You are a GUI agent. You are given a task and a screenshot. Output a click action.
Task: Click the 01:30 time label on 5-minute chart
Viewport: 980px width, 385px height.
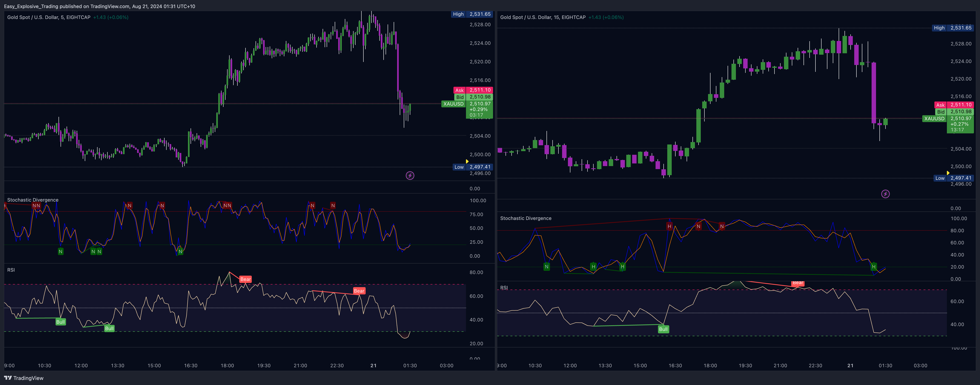tap(410, 366)
